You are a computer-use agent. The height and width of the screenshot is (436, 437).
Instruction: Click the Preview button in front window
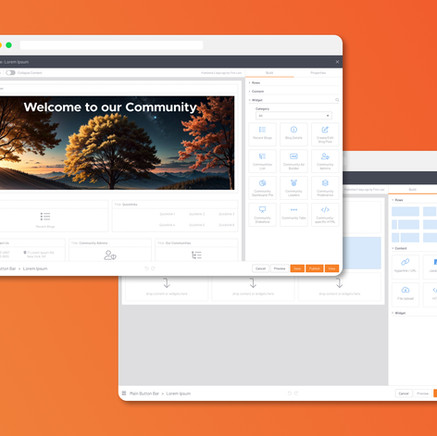coord(279,268)
